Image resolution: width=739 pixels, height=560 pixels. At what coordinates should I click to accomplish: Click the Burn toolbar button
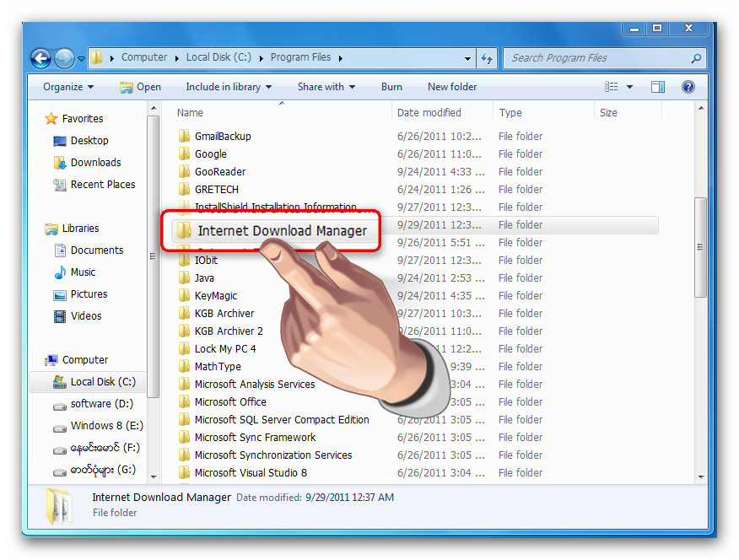coord(391,87)
